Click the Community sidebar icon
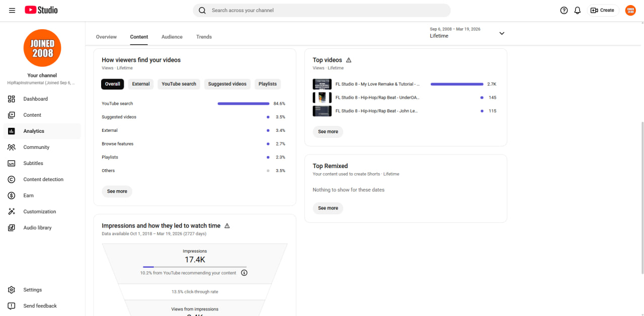This screenshot has width=644, height=316. tap(12, 147)
